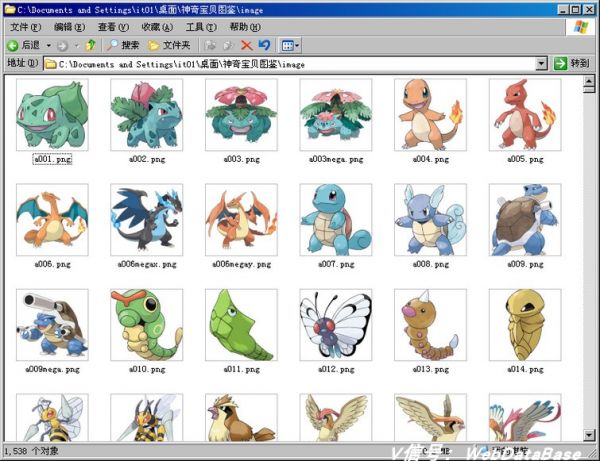Click the folder icon in title bar
Screen dimensions: 600x461
[x=10, y=9]
